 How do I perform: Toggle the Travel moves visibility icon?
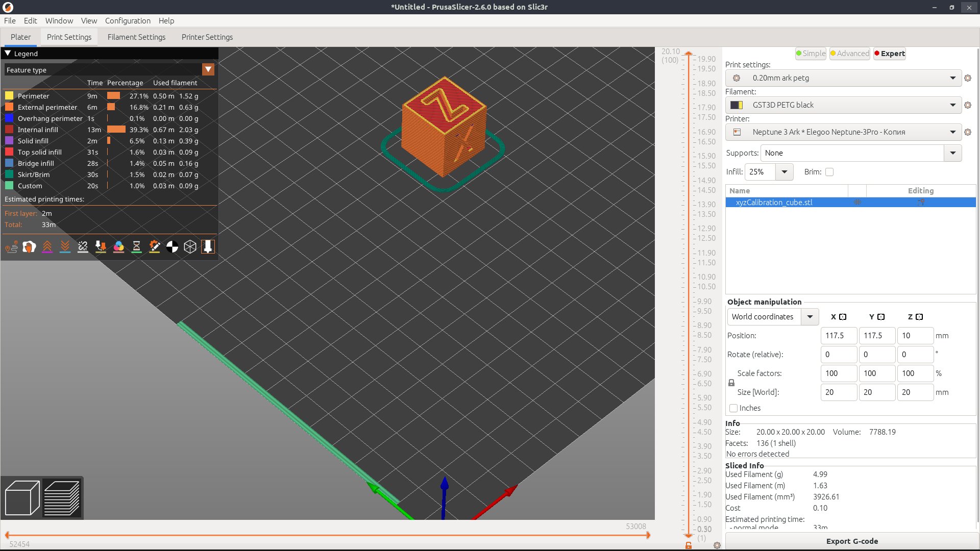click(11, 247)
